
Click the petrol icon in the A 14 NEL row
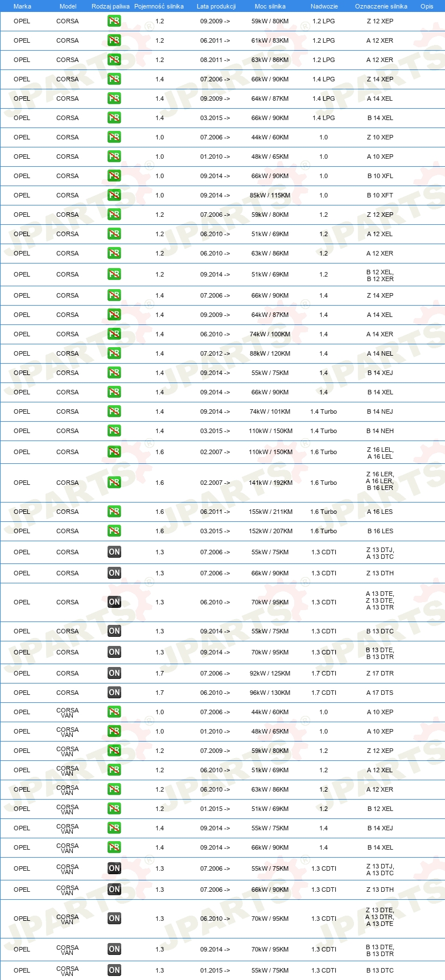pyautogui.click(x=114, y=353)
